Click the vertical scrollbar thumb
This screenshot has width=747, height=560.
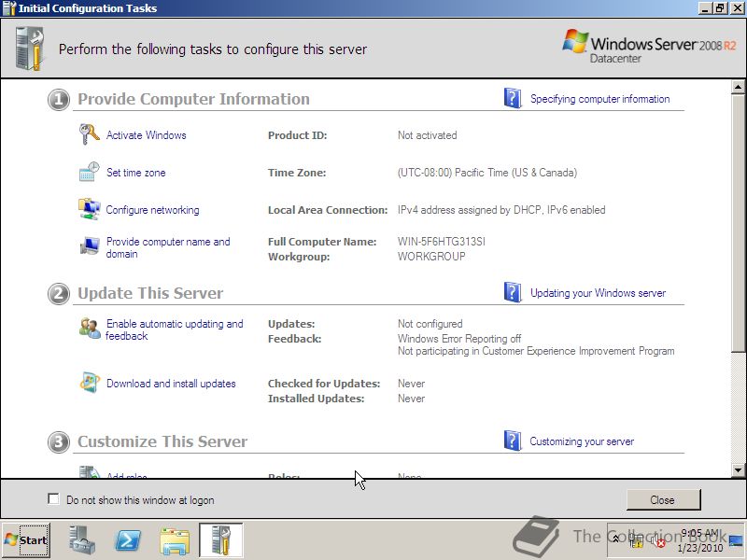pyautogui.click(x=738, y=223)
